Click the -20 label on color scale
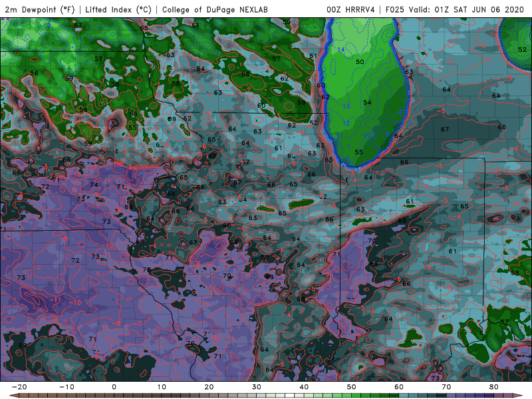The image size is (532, 399). pyautogui.click(x=19, y=387)
